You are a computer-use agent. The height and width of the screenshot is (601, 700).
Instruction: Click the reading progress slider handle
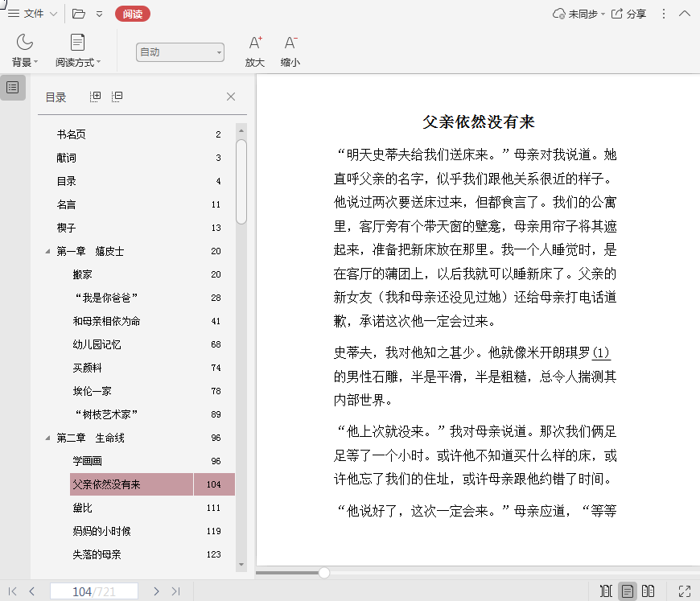coord(324,572)
